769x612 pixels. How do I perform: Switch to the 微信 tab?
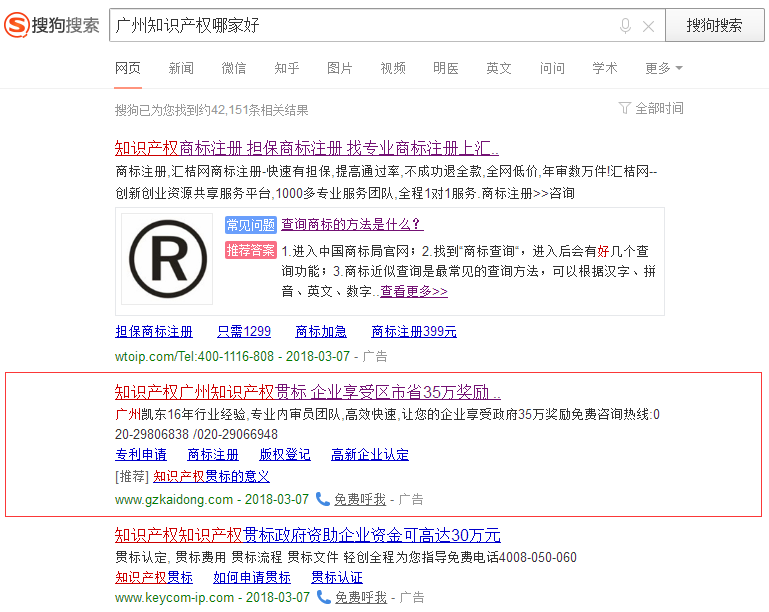[x=234, y=68]
